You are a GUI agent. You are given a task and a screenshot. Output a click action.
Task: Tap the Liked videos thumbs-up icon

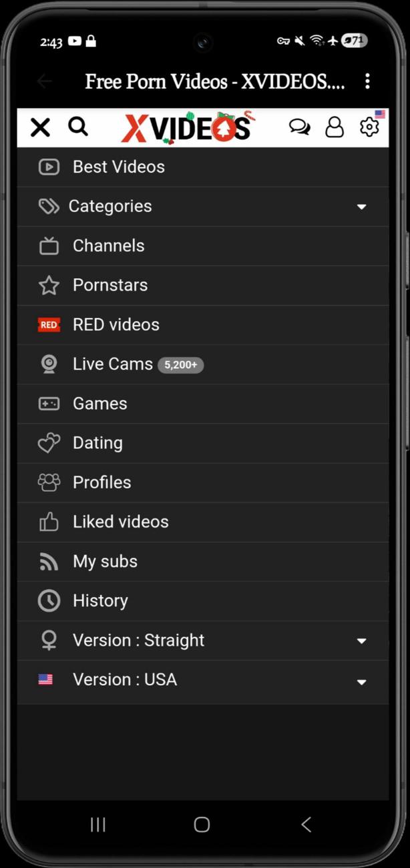(x=49, y=522)
